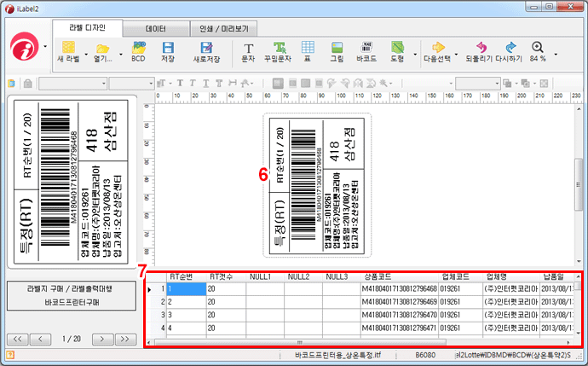The height and width of the screenshot is (366, 588).
Task: Select the label design on the canvas
Action: click(x=317, y=186)
